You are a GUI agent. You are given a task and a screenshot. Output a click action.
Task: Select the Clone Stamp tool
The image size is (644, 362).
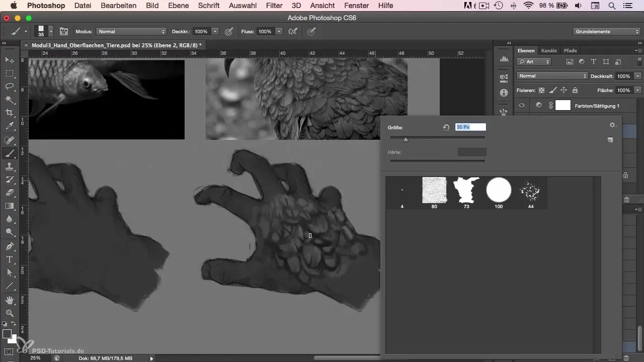point(9,166)
